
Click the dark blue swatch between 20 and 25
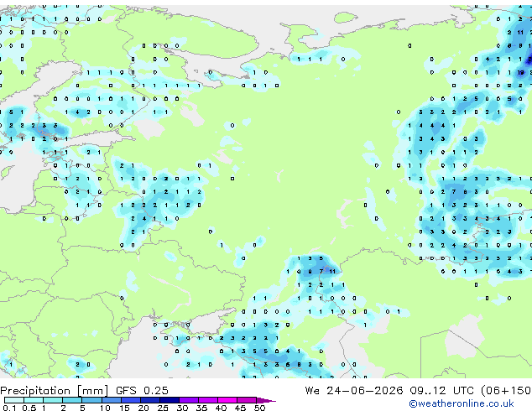point(150,400)
